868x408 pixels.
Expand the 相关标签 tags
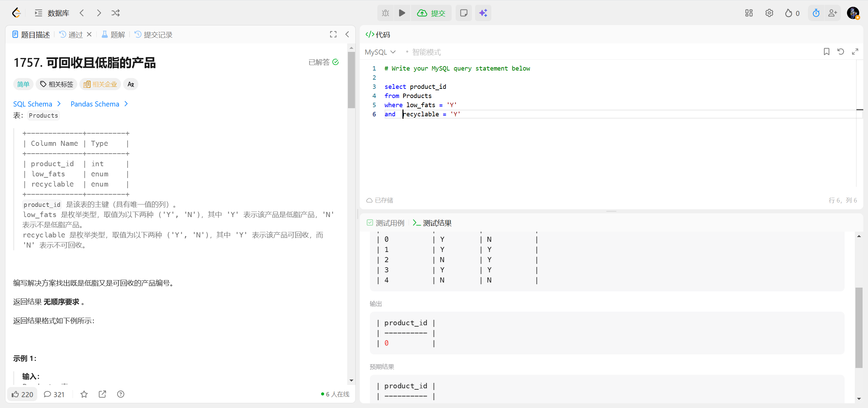[x=57, y=84]
